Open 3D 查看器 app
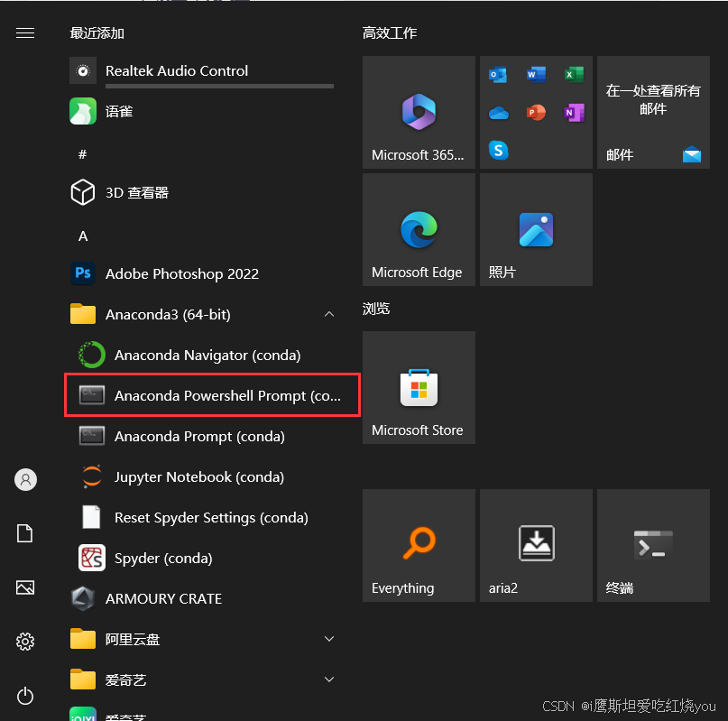Screen dimensions: 728x721 click(201, 192)
